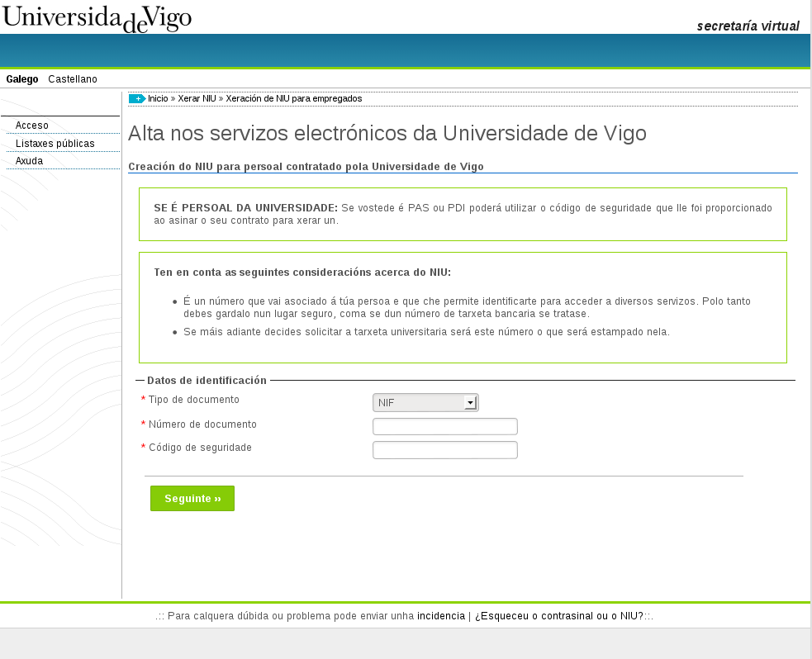Open the incidencia link in the footer
The height and width of the screenshot is (659, 812).
[x=441, y=616]
